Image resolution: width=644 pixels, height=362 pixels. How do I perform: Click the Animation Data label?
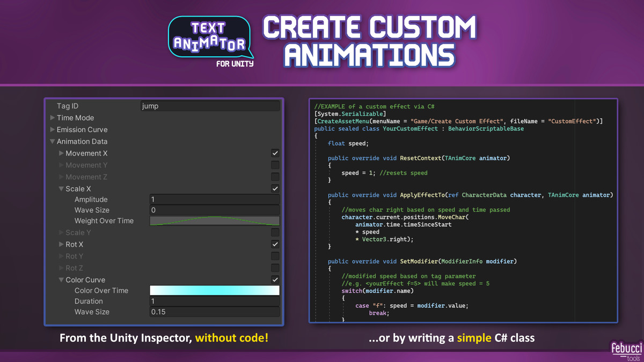(x=82, y=142)
